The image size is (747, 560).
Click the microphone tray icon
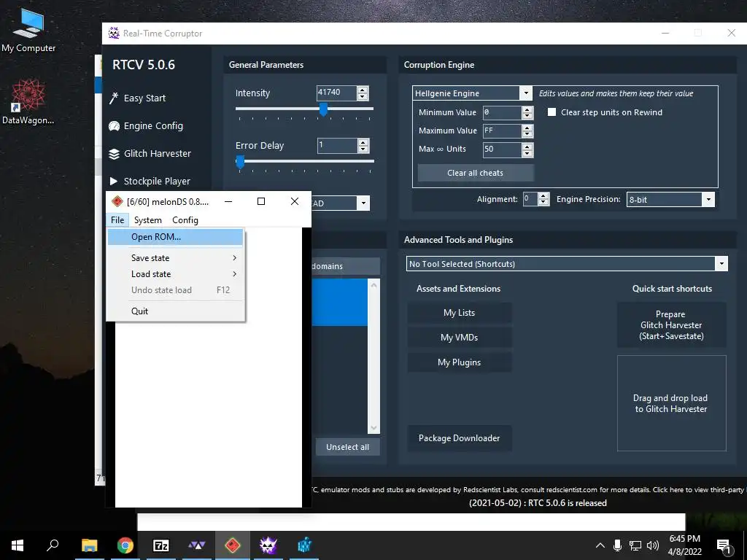[x=617, y=545]
